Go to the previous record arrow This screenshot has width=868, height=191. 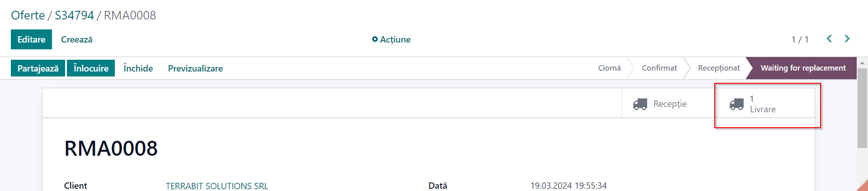coord(829,39)
